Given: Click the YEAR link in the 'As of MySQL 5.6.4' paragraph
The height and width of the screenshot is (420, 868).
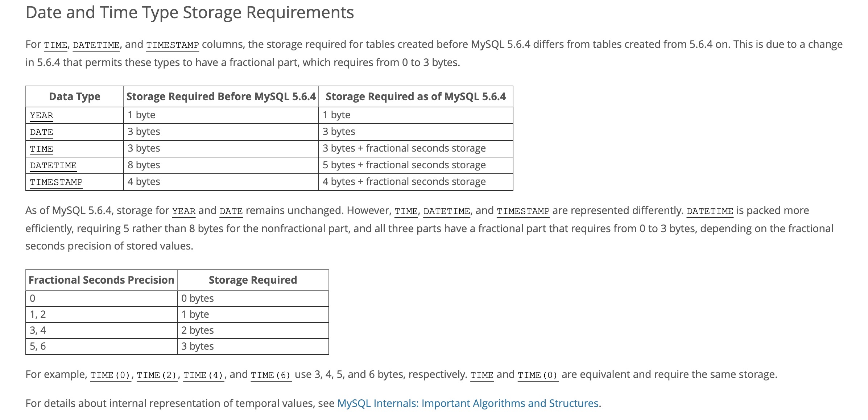Looking at the screenshot, I should (184, 211).
